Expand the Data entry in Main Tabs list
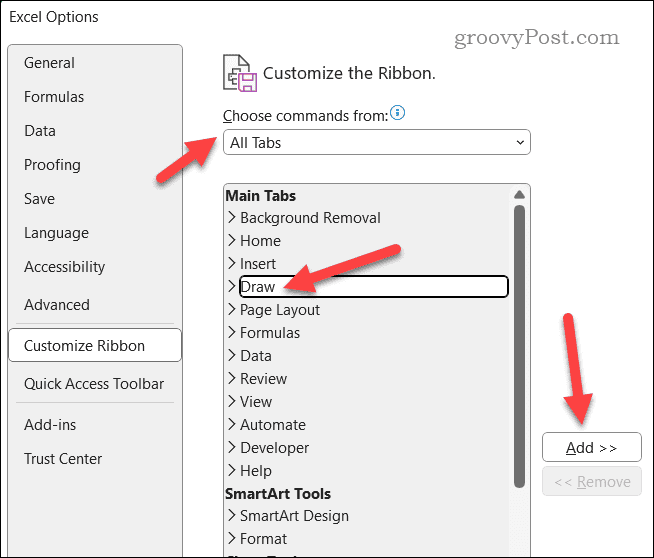 pyautogui.click(x=232, y=355)
